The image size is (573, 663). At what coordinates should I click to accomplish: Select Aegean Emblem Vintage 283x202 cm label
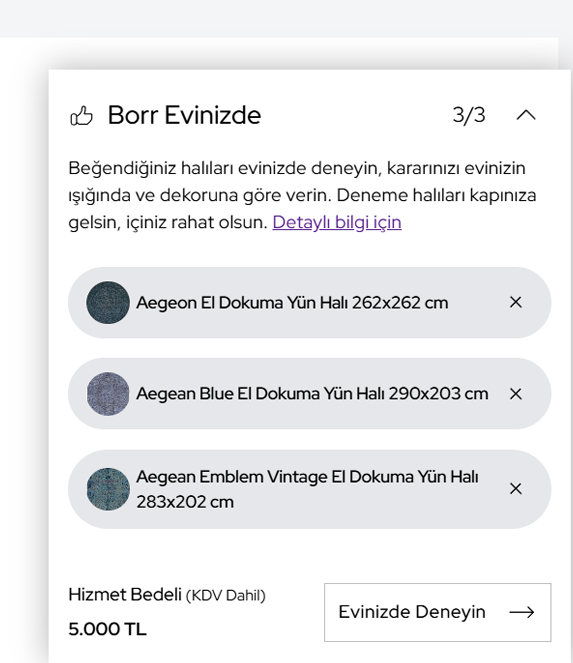coord(307,489)
